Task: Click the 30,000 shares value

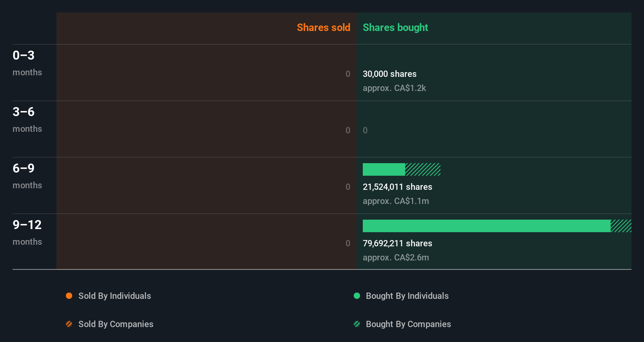Action: point(389,74)
